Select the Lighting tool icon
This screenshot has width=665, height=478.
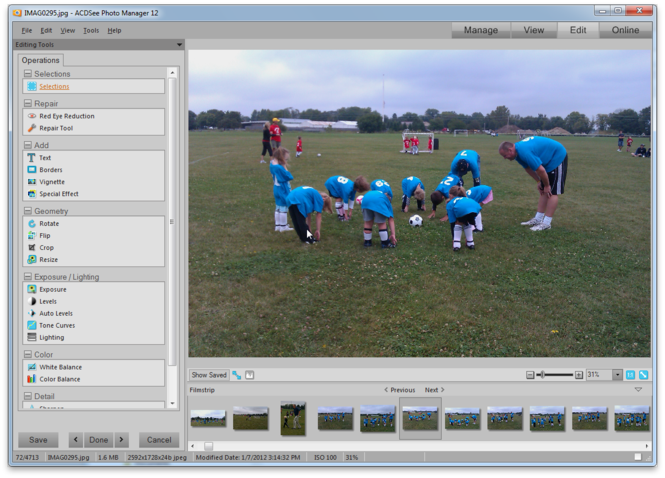coord(32,337)
